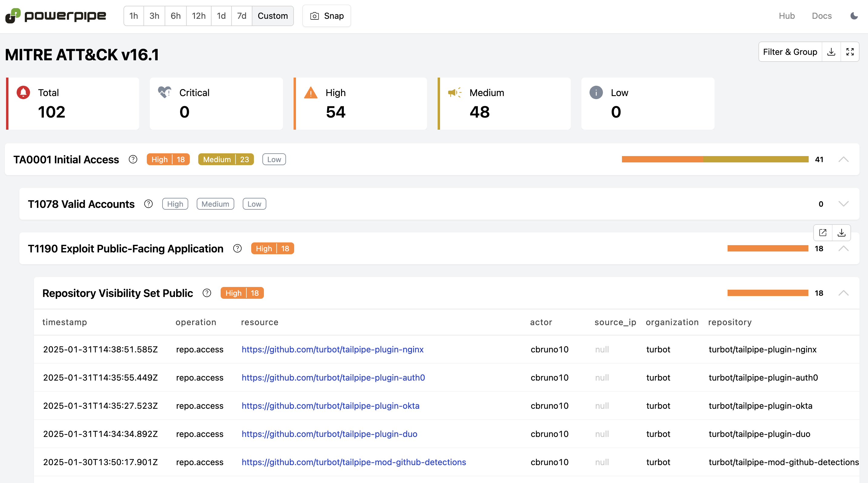Open help icon beside TA0001 Initial Access
868x483 pixels.
(133, 159)
